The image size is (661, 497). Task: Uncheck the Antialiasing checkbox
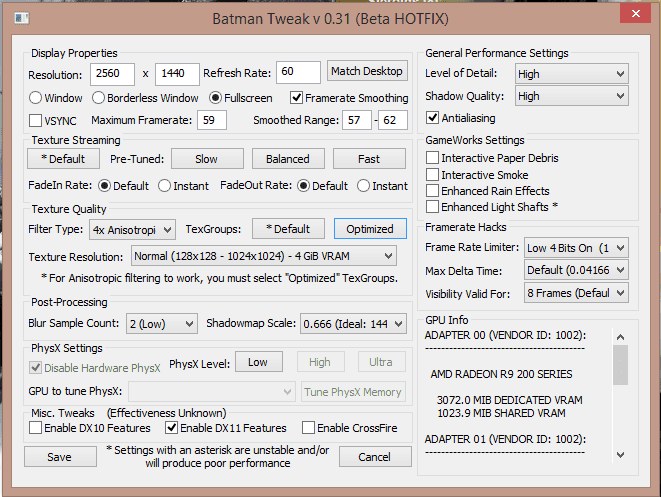coord(433,118)
